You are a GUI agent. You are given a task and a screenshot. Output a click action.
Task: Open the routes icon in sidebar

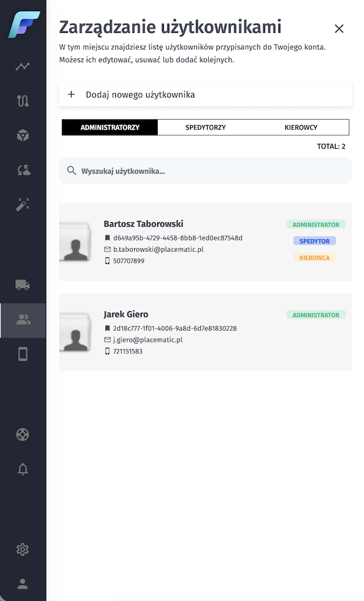[23, 101]
